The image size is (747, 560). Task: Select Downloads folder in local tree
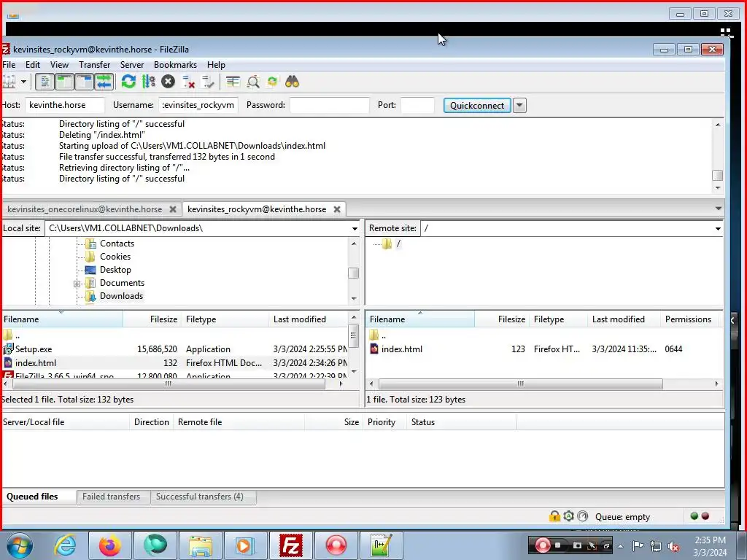pos(121,296)
